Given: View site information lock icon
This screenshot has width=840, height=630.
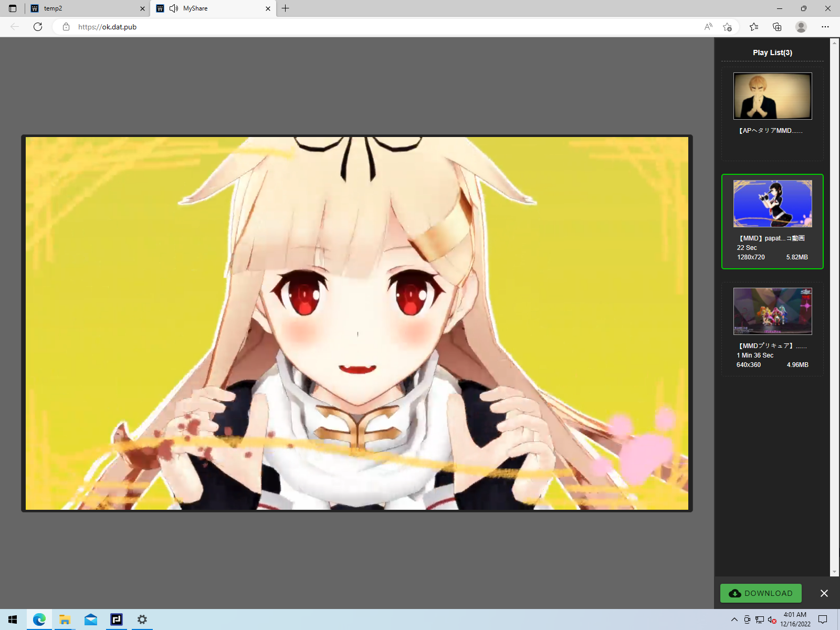Looking at the screenshot, I should coord(66,27).
